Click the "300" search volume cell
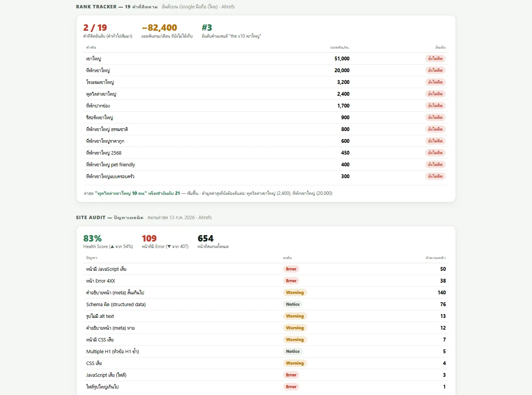Screen dimensions: 532x395 coord(345,176)
